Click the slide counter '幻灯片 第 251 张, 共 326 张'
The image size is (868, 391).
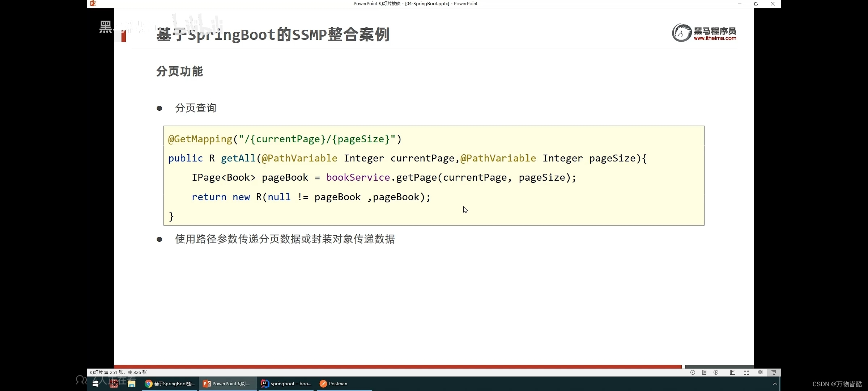click(118, 372)
